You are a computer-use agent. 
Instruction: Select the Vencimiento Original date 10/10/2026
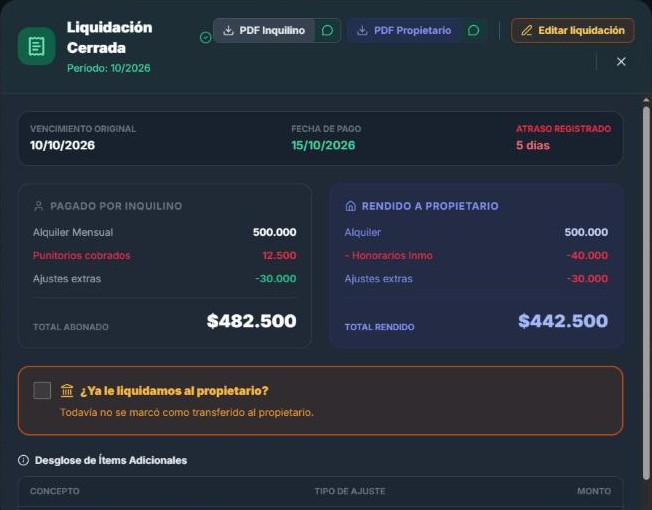tap(62, 145)
